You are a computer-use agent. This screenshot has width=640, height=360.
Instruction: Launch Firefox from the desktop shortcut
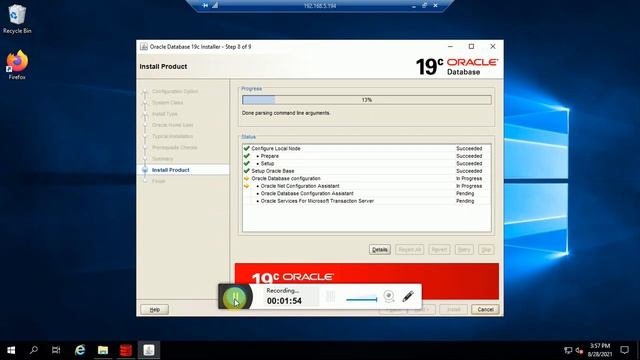pyautogui.click(x=17, y=65)
